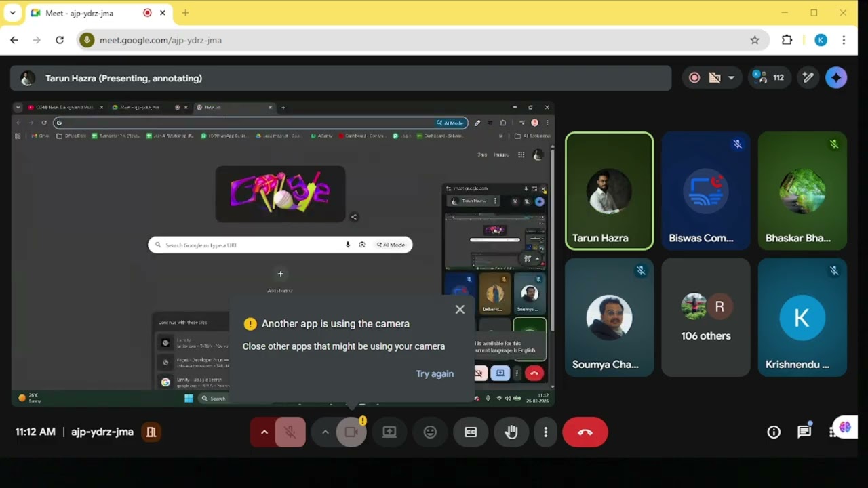The image size is (868, 488).
Task: Select Tarun Hazra participant tile
Action: coord(609,191)
